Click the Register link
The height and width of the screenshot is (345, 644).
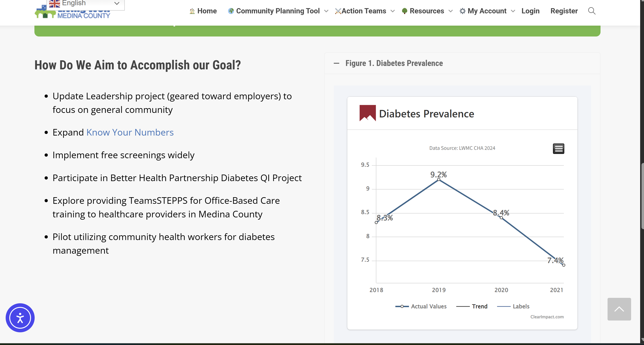[x=564, y=11]
